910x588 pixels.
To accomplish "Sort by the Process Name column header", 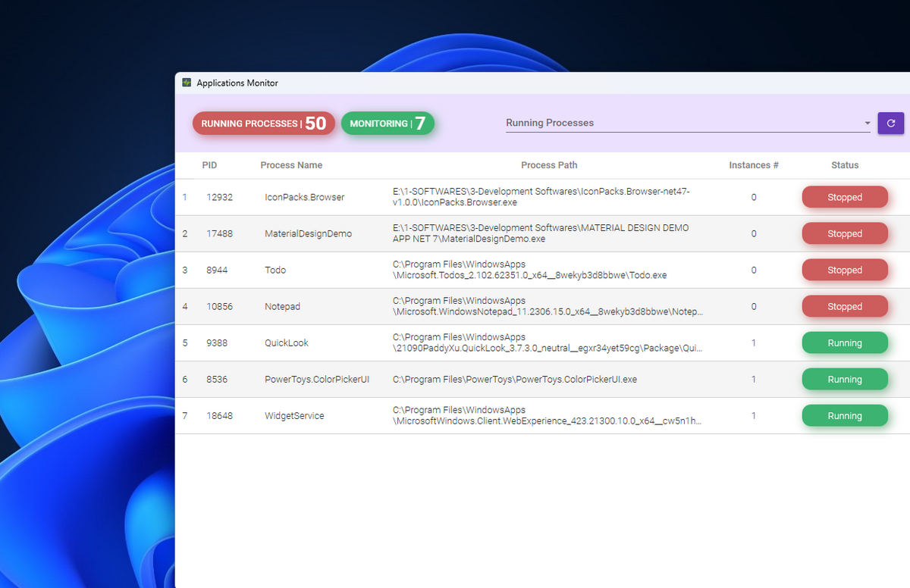I will pos(291,165).
